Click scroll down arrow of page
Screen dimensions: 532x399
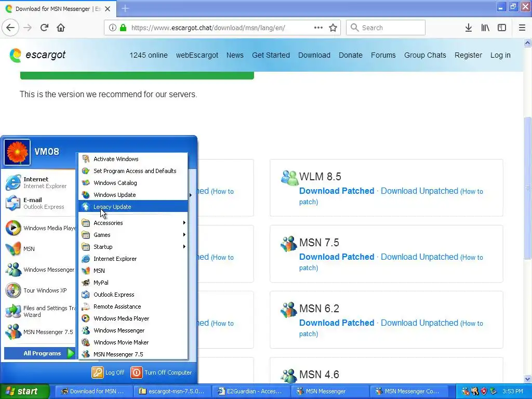click(x=528, y=379)
